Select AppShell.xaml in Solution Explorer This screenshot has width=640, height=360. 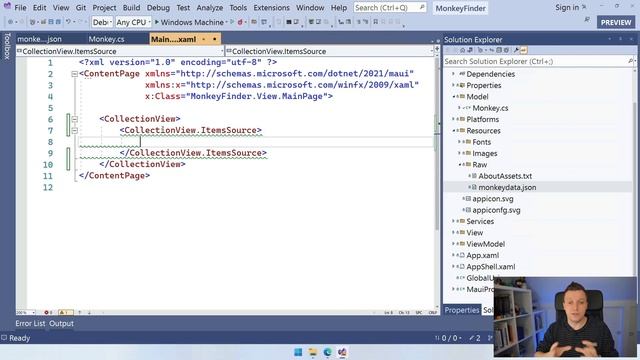click(491, 267)
